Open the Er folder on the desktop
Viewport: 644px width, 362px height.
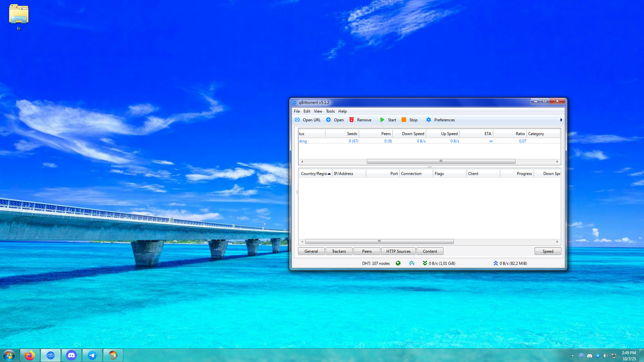pyautogui.click(x=19, y=17)
